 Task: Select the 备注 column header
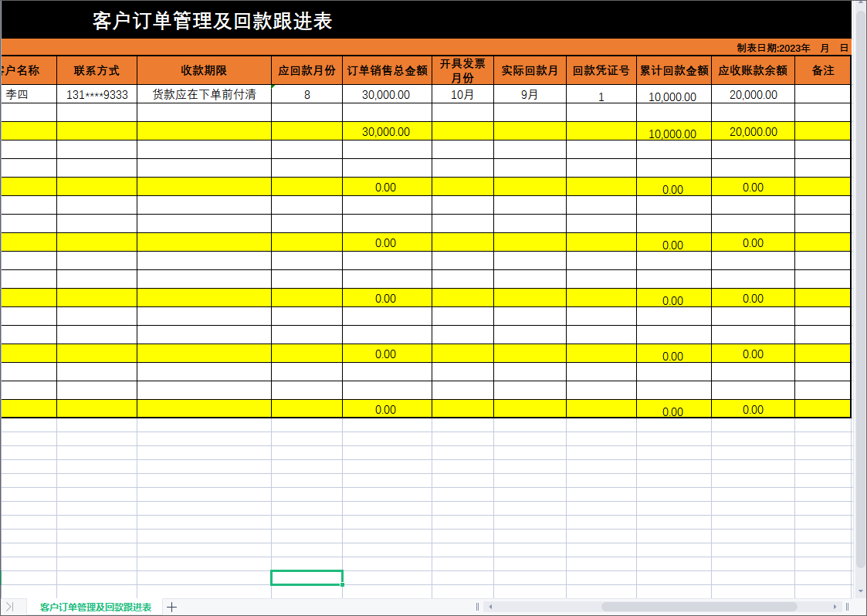click(823, 70)
